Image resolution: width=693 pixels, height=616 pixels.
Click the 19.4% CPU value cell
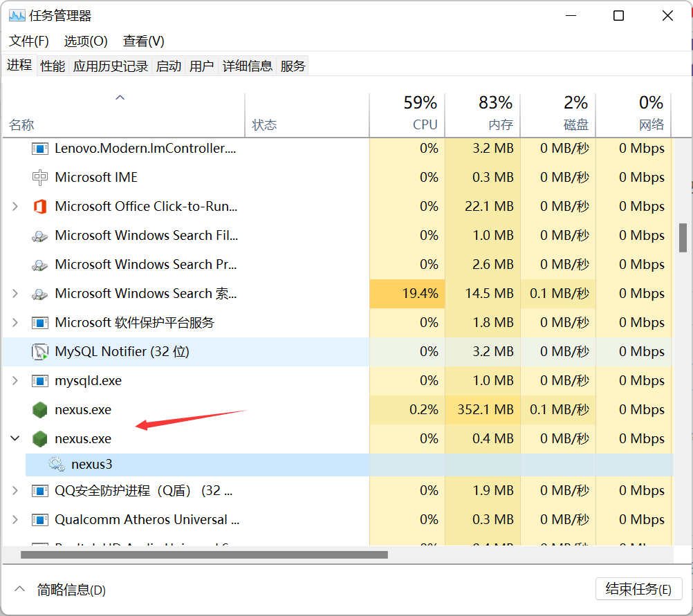407,294
